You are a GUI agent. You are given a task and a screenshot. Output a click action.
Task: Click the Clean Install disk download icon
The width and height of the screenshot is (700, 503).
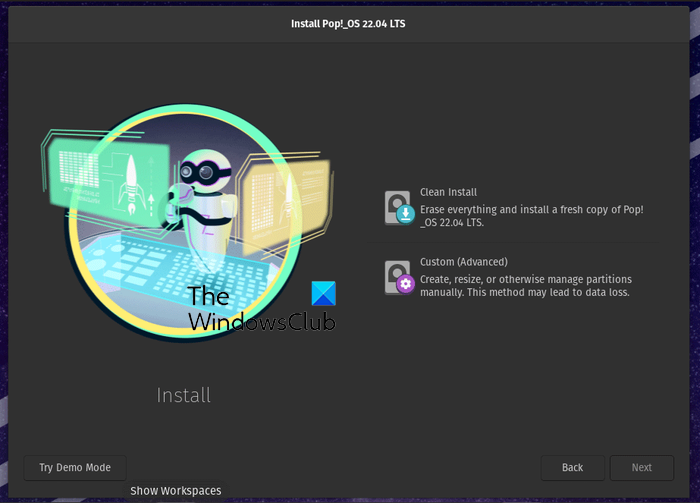tap(400, 208)
